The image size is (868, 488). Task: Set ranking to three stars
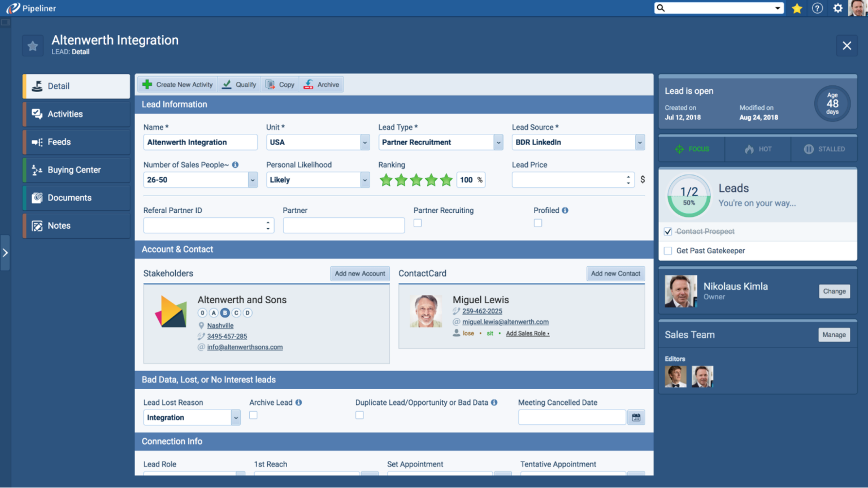[x=416, y=180]
